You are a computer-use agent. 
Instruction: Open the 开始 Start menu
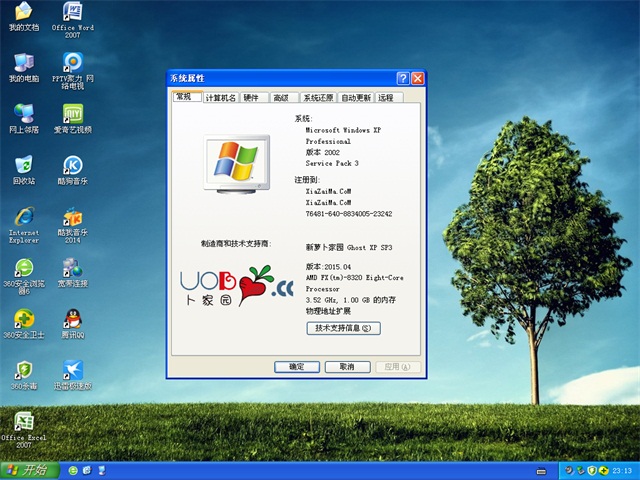point(28,470)
